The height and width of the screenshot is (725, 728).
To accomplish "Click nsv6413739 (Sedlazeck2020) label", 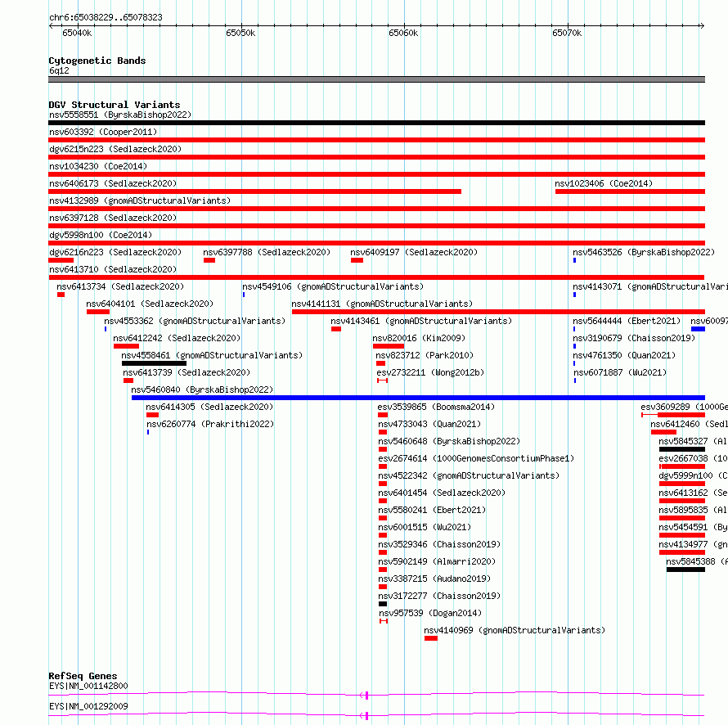I will point(186,372).
